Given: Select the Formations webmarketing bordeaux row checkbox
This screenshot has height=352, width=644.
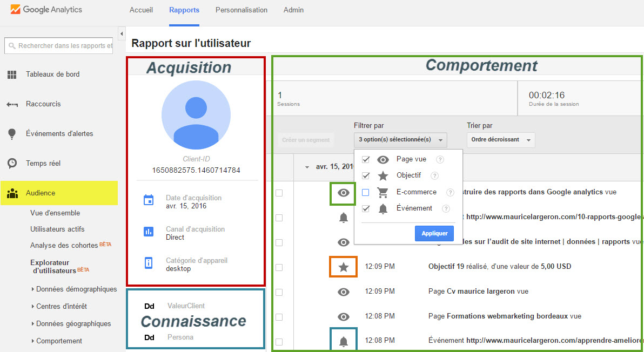Looking at the screenshot, I should [279, 317].
